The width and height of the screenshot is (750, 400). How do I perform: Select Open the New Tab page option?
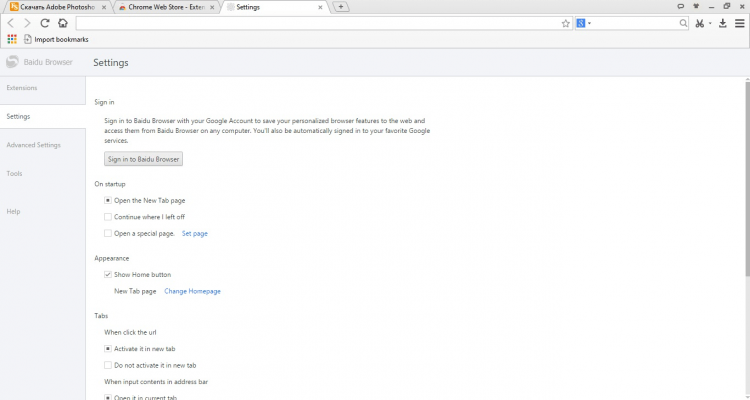108,200
